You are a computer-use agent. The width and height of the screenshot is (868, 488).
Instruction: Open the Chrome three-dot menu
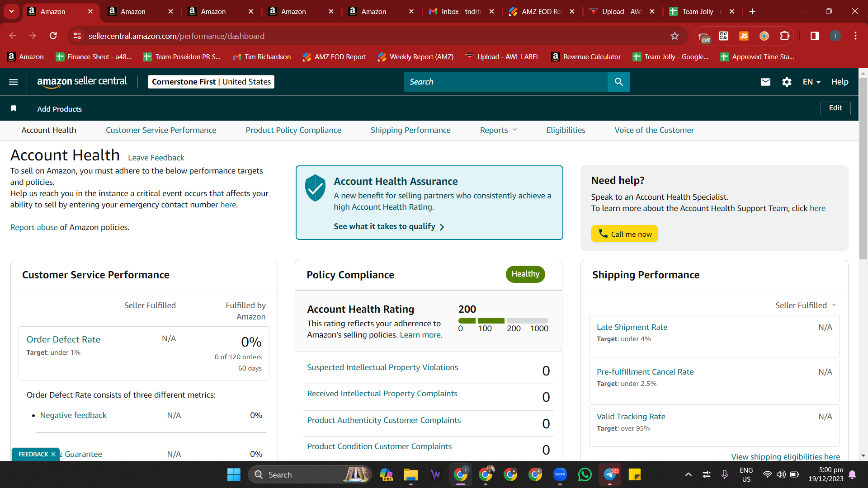(855, 36)
